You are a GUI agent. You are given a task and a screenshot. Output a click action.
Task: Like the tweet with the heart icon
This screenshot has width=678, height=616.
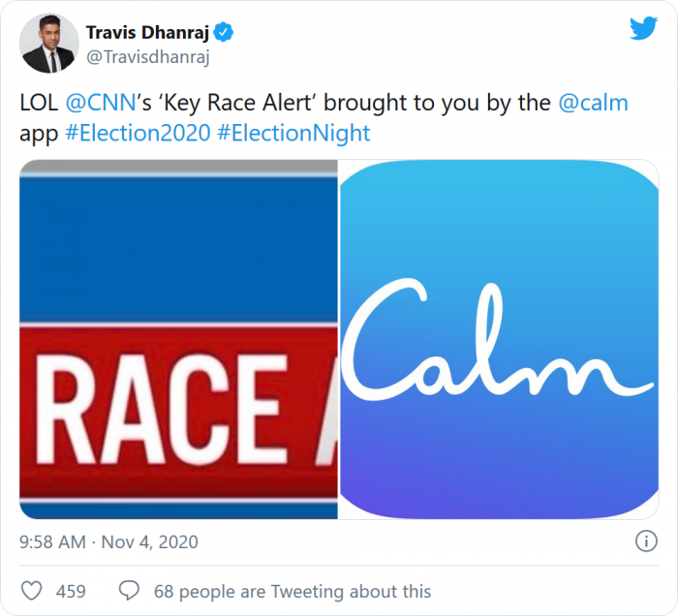(32, 591)
